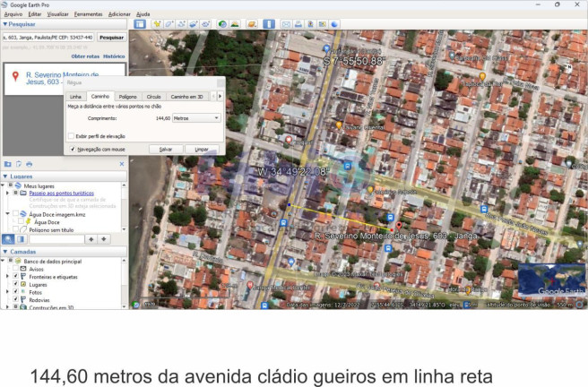This screenshot has width=588, height=387.
Task: Add a placemark with the yellow pin tool
Action: [157, 24]
